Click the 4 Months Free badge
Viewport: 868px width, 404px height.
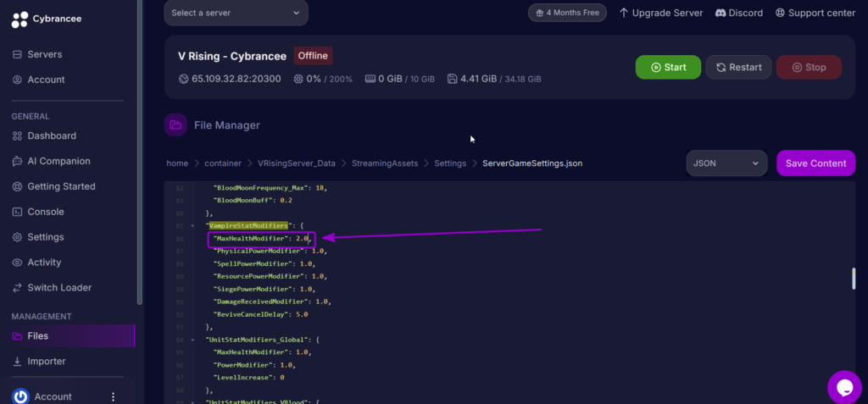tap(567, 13)
